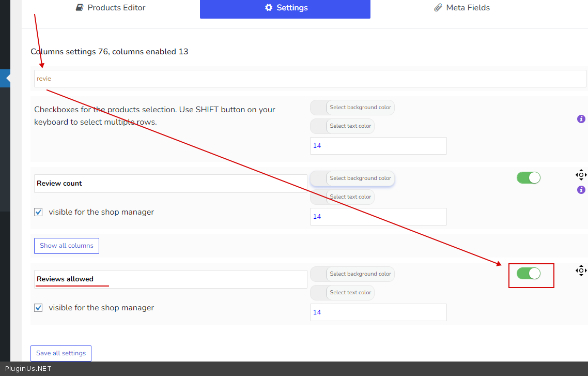Click the move handle icon for Review count
Image resolution: width=588 pixels, height=376 pixels.
pyautogui.click(x=581, y=175)
